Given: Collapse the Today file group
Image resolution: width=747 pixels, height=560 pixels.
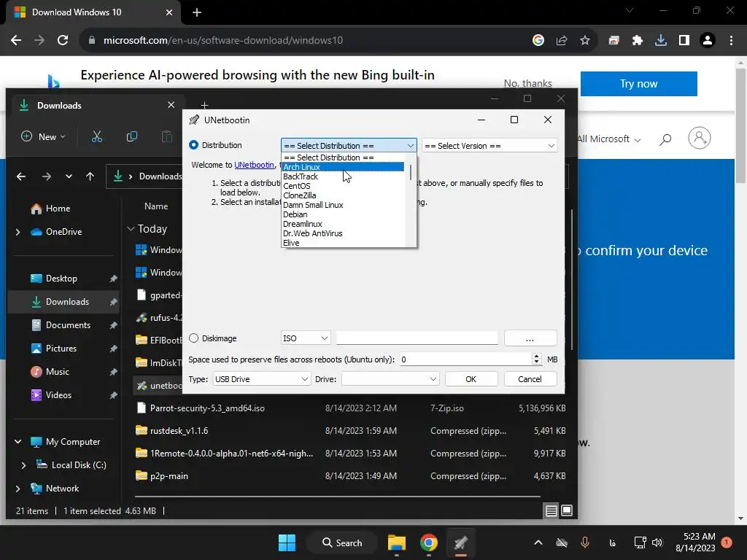Looking at the screenshot, I should coord(131,228).
